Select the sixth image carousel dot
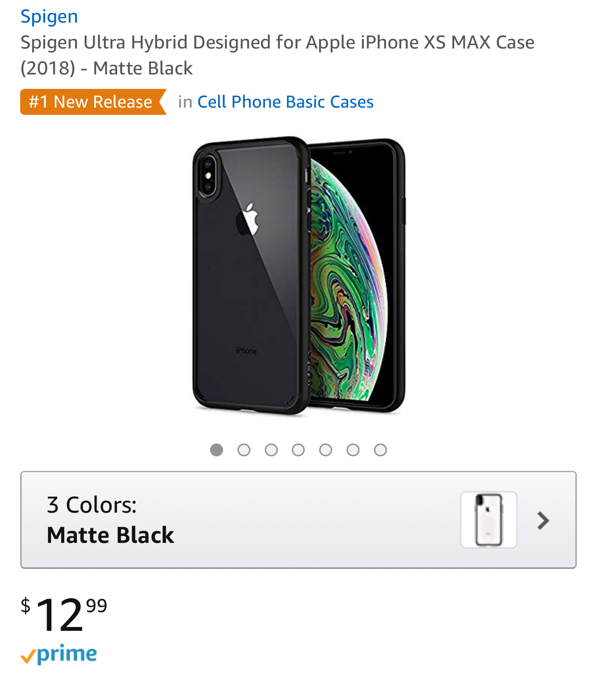597x700 pixels. tap(353, 450)
